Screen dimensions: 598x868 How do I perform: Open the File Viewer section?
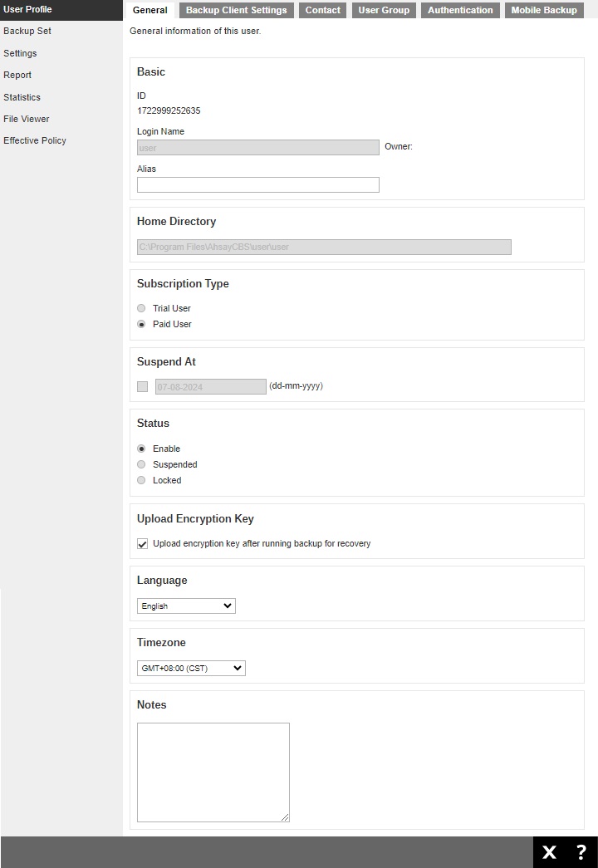25,119
